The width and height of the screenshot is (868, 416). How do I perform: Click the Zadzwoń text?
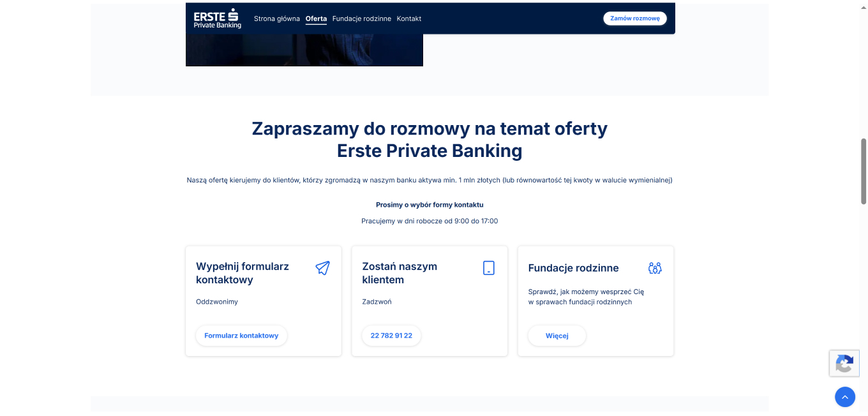[x=377, y=302]
